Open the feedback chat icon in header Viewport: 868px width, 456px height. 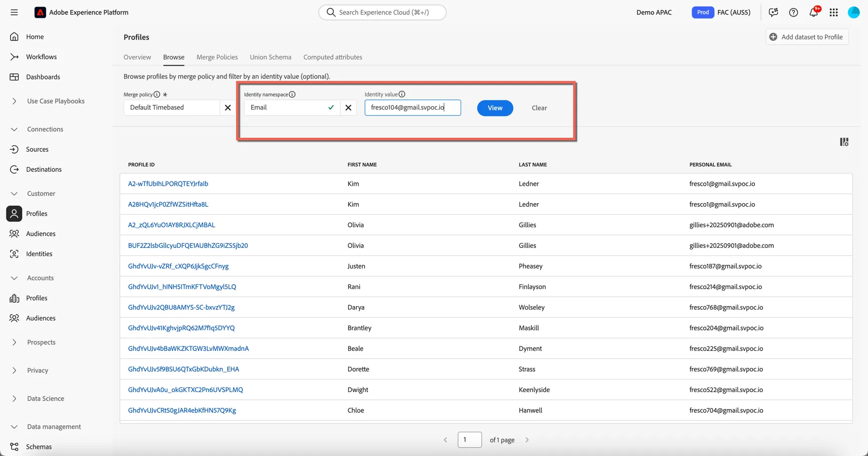click(x=774, y=12)
